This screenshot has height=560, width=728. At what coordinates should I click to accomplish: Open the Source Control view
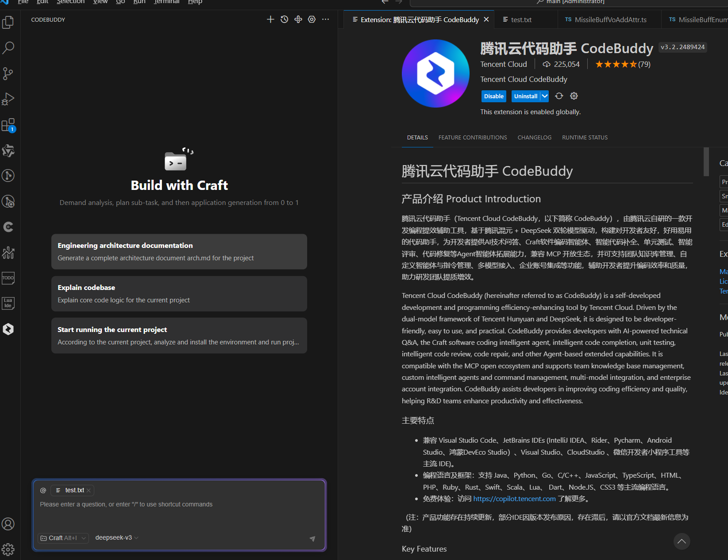(8, 73)
